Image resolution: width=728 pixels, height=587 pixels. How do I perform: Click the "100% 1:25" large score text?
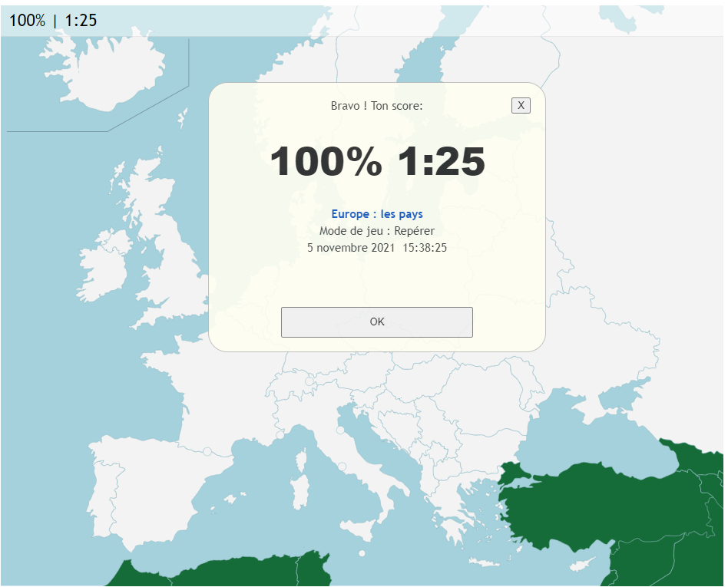click(x=377, y=161)
